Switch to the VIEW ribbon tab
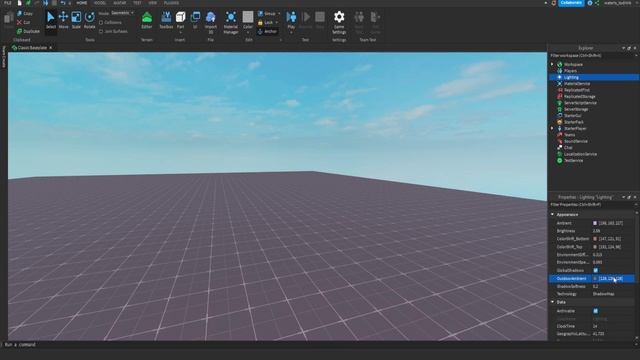This screenshot has width=640, height=360. 153,3
